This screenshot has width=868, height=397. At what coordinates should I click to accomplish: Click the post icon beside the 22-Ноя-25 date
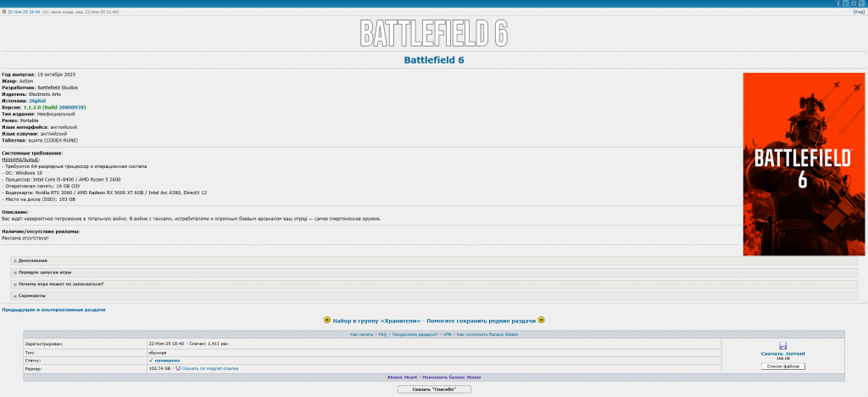(4, 11)
